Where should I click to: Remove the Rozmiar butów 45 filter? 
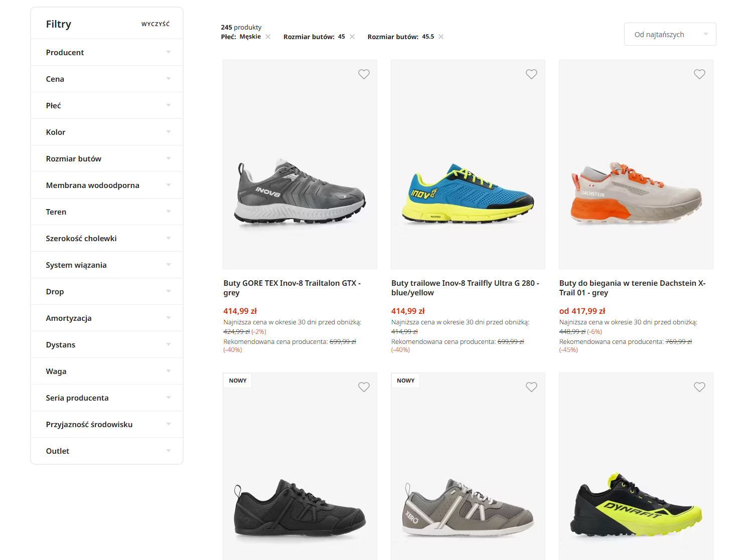click(x=352, y=37)
